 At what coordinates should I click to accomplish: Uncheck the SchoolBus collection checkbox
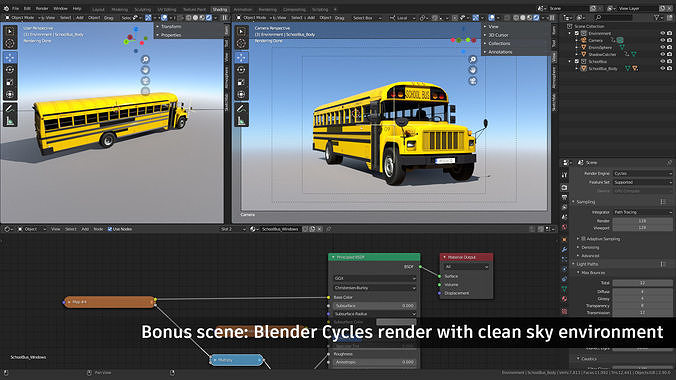point(577,62)
